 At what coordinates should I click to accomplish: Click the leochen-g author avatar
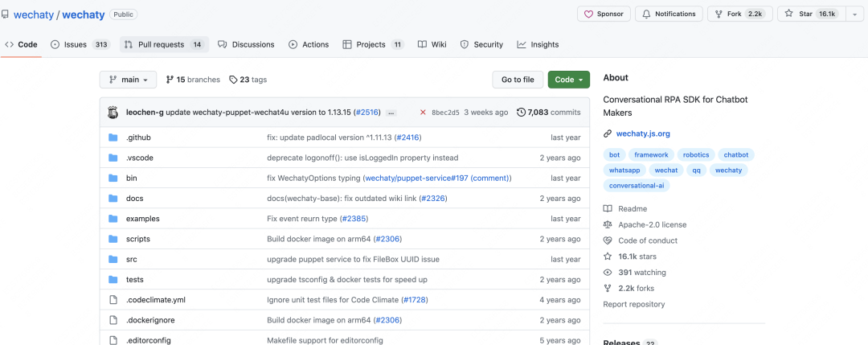click(113, 113)
